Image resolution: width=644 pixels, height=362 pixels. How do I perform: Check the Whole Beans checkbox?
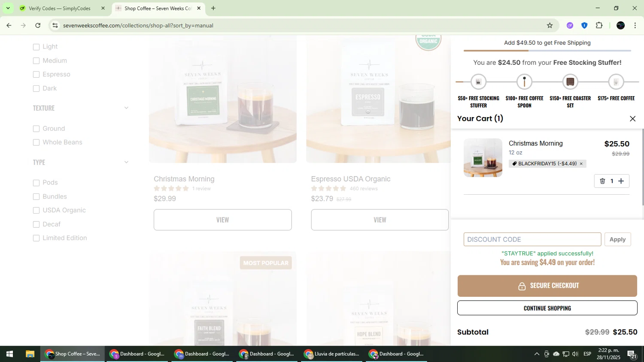pos(36,142)
